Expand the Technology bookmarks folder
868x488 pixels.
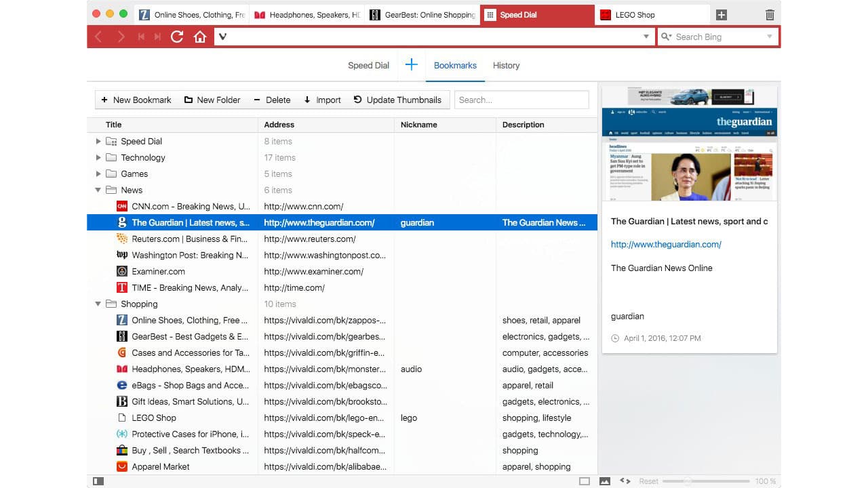(x=98, y=157)
